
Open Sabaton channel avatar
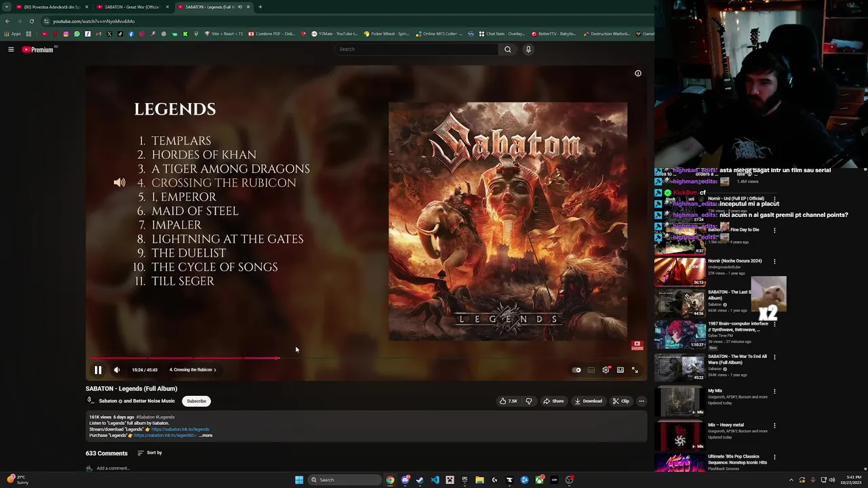pyautogui.click(x=90, y=401)
